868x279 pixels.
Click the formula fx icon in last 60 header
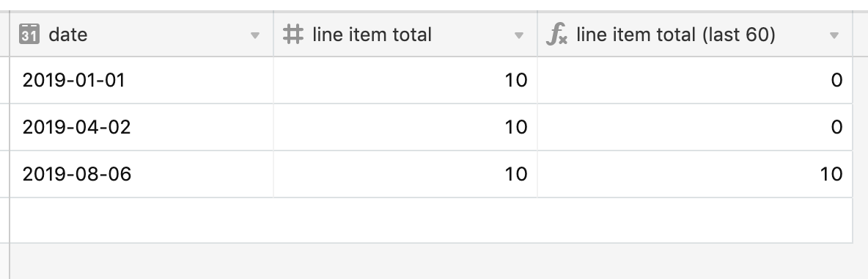[556, 35]
